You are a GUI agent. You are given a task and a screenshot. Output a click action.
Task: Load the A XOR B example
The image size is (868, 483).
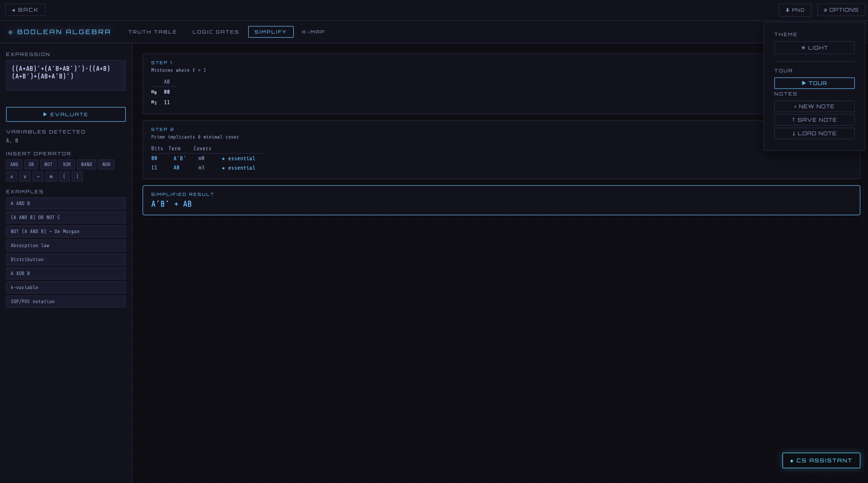pos(66,273)
